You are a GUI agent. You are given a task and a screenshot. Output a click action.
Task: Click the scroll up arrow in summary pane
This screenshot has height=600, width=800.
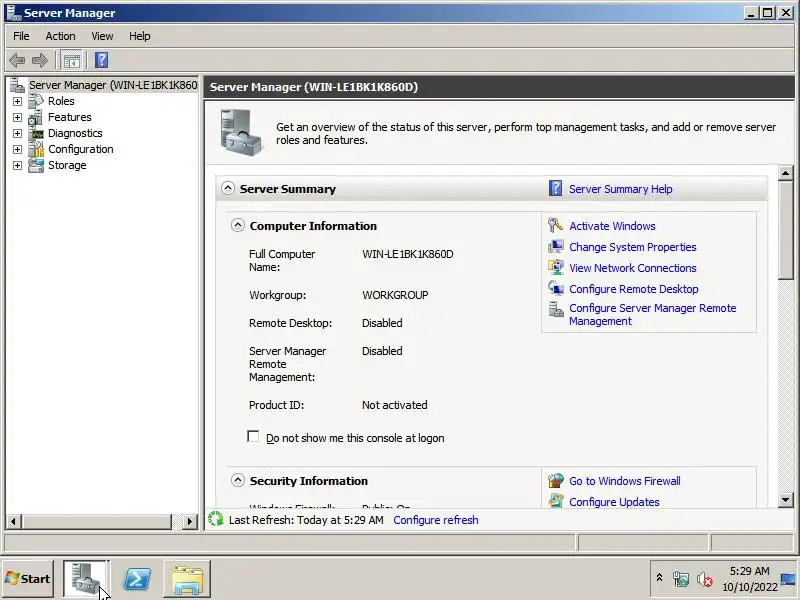click(x=786, y=173)
